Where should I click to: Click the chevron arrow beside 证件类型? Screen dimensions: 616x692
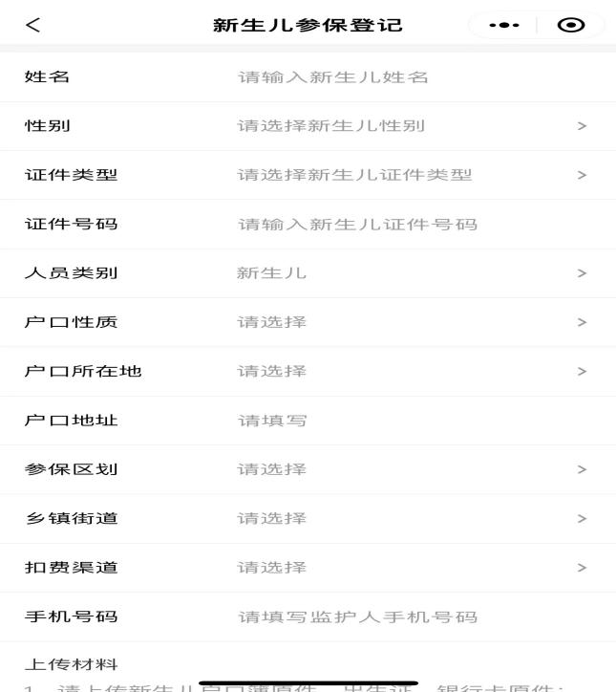point(582,175)
